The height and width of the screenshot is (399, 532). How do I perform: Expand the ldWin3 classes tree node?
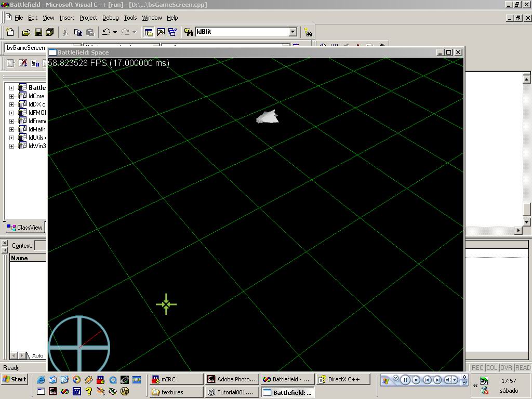pyautogui.click(x=11, y=146)
